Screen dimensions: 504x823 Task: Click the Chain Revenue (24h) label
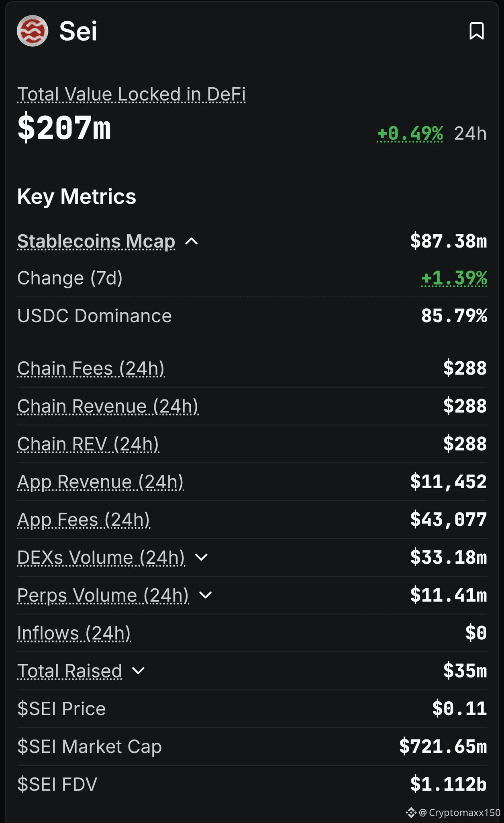tap(108, 406)
